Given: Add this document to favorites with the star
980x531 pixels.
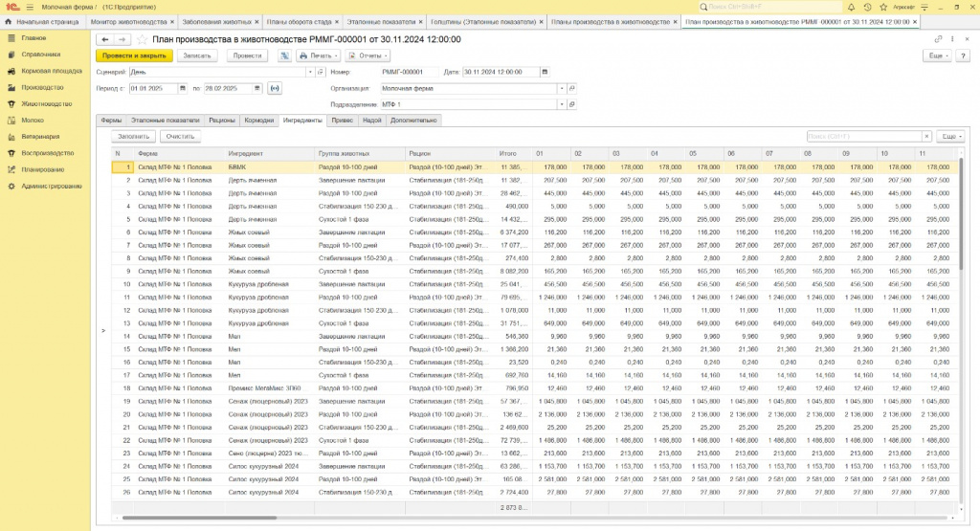Looking at the screenshot, I should tap(143, 39).
